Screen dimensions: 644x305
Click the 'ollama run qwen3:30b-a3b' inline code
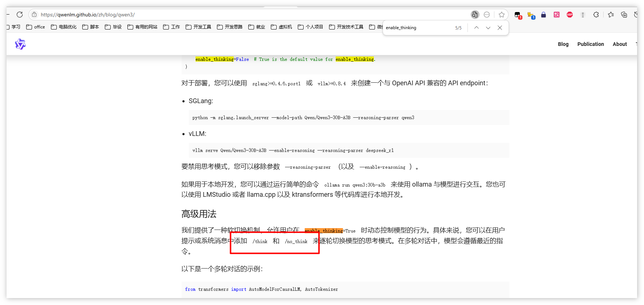point(355,185)
